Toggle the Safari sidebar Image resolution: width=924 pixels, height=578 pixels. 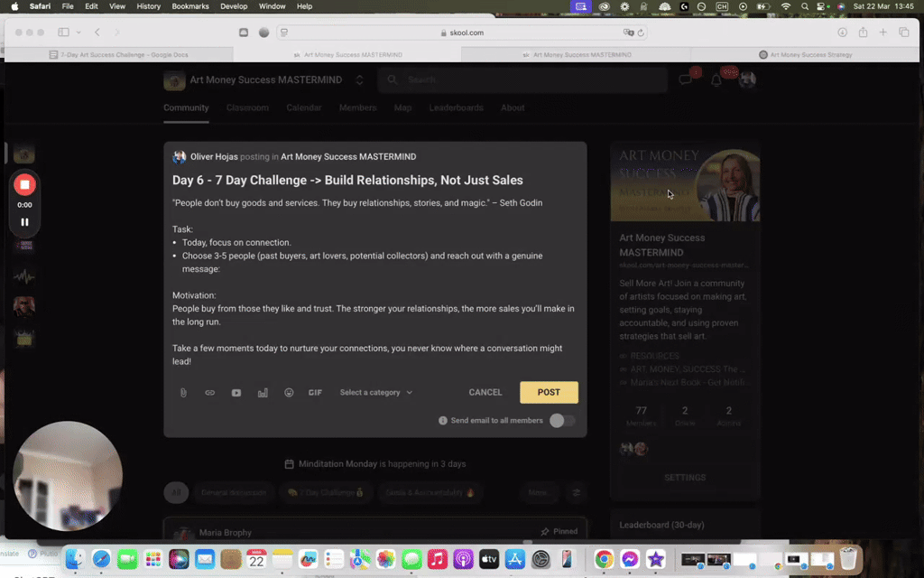(64, 33)
